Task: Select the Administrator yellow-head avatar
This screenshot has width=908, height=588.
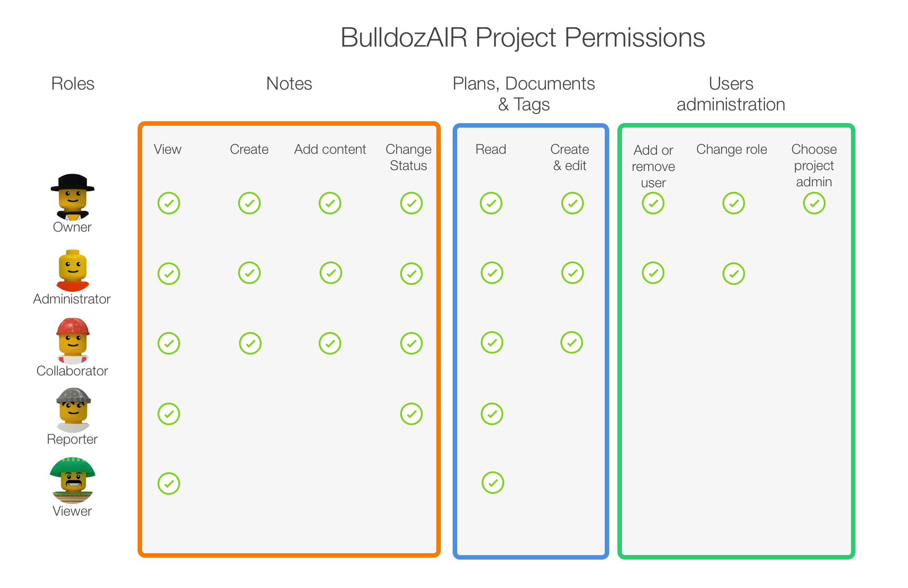Action: pyautogui.click(x=72, y=270)
